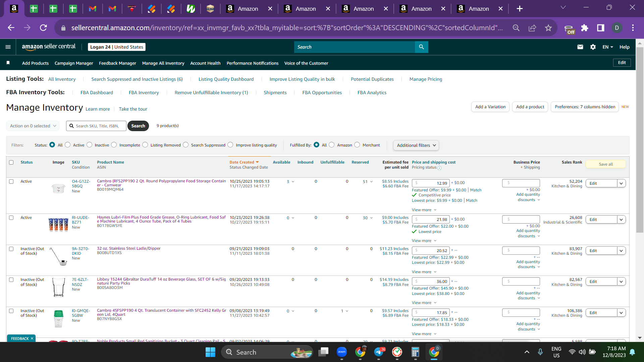Viewport: 644px width, 362px height.
Task: Open Edit dropdown arrow for Haynes Lubri-Film row
Action: coord(621,220)
